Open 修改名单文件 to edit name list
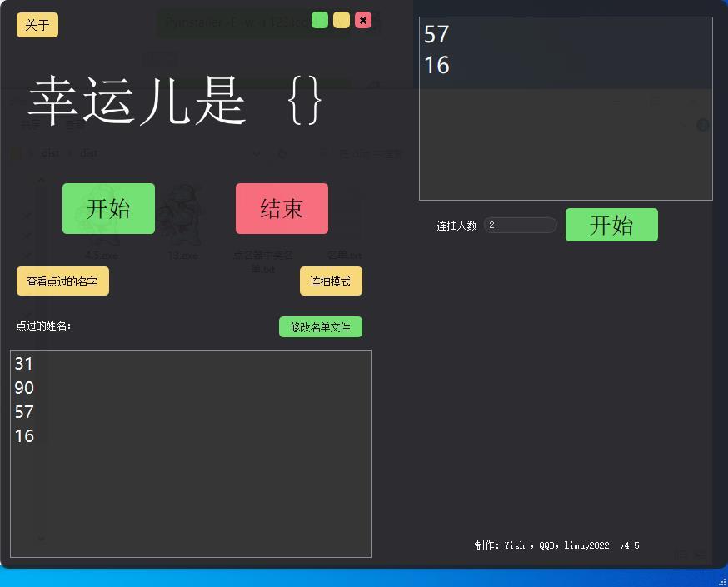728x587 pixels. click(321, 327)
